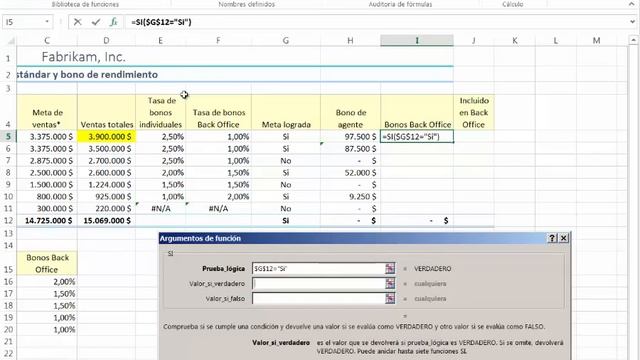This screenshot has height=360, width=640.
Task: Select column H header
Action: pyautogui.click(x=350, y=40)
